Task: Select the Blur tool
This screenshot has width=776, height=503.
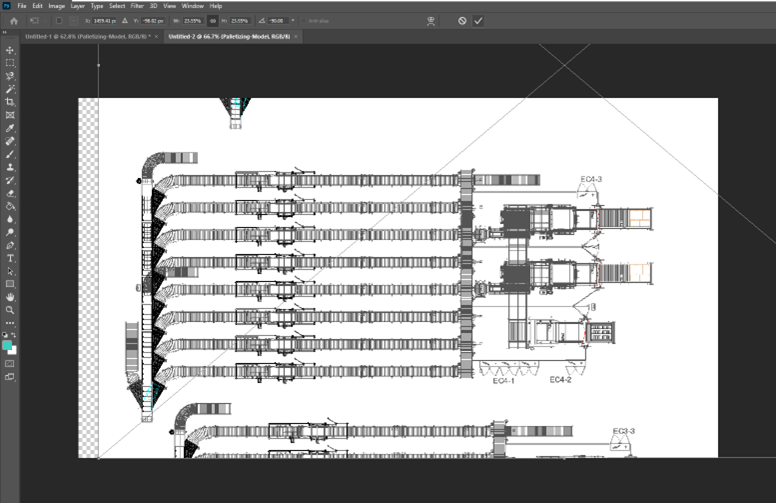Action: (x=10, y=219)
